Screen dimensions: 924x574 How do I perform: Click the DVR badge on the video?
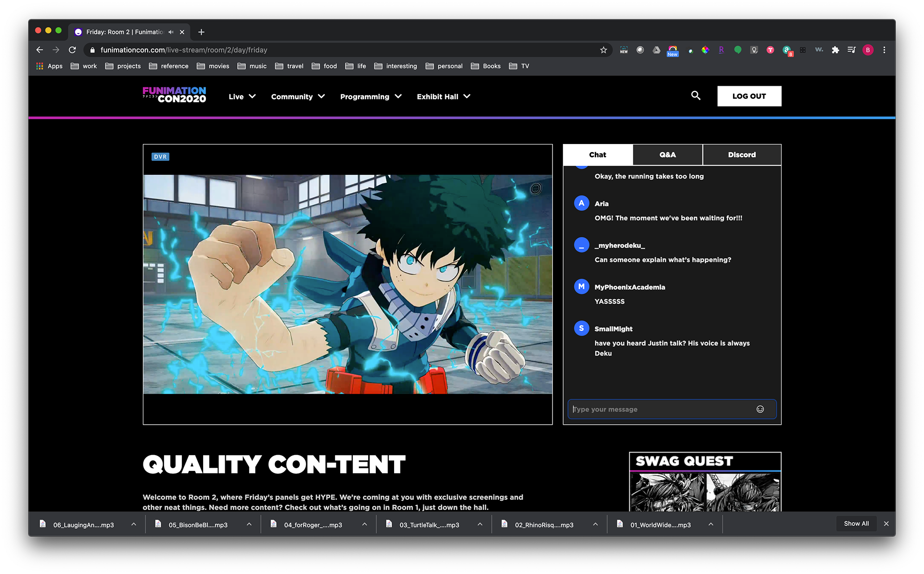160,157
